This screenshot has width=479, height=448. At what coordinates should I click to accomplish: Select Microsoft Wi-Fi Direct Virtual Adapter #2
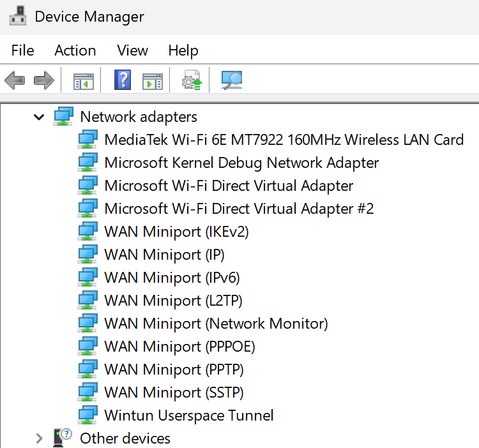click(x=240, y=209)
